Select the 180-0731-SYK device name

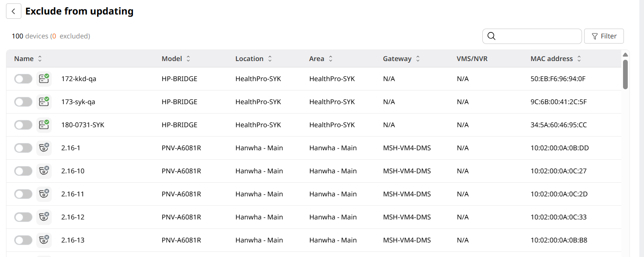83,125
